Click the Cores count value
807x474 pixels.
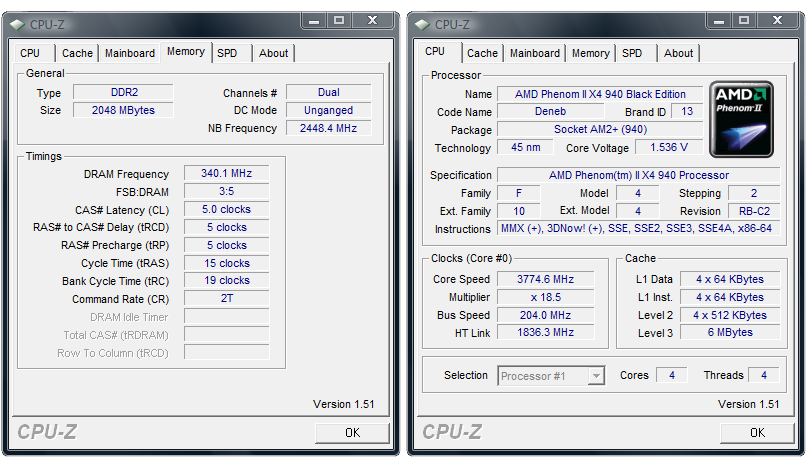click(672, 375)
